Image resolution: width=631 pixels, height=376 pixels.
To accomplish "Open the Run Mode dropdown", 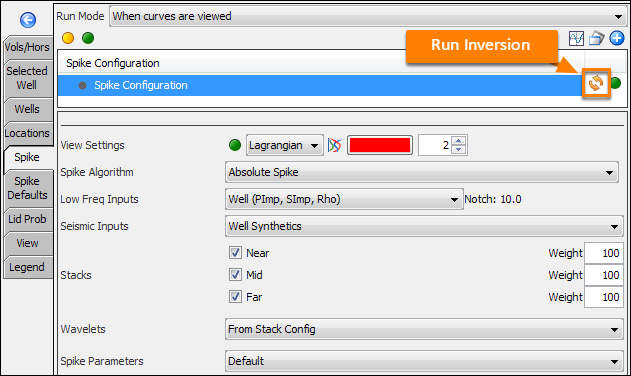I will pyautogui.click(x=367, y=16).
